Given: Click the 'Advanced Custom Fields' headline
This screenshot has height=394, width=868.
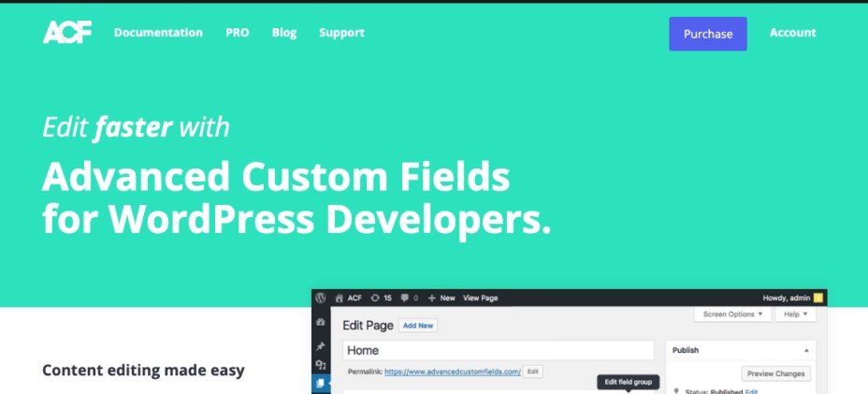Looking at the screenshot, I should pyautogui.click(x=276, y=176).
